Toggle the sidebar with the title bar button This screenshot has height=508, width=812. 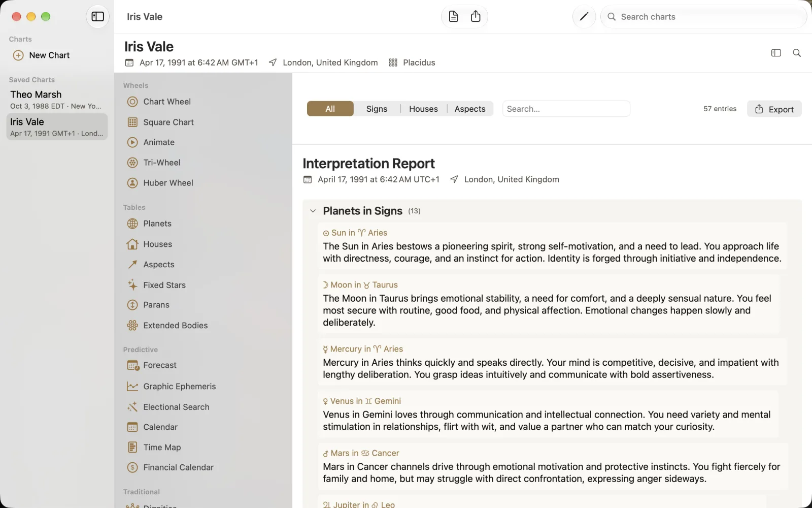click(x=97, y=17)
